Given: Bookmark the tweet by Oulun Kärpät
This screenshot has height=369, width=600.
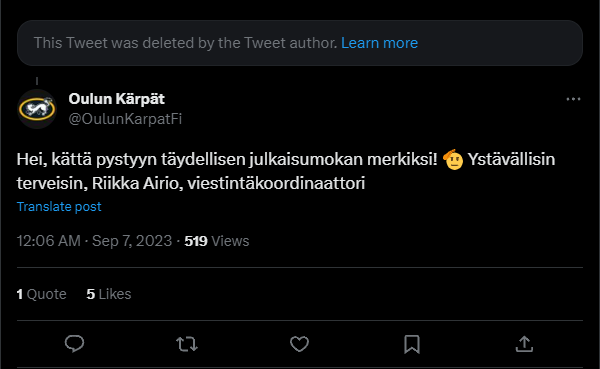Looking at the screenshot, I should tap(412, 344).
